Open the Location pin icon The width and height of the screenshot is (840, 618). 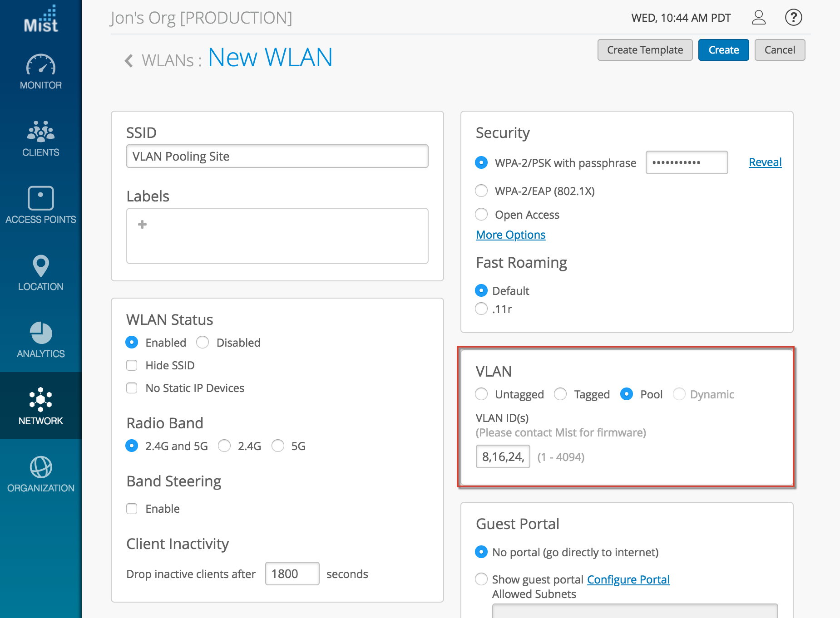[x=41, y=266]
